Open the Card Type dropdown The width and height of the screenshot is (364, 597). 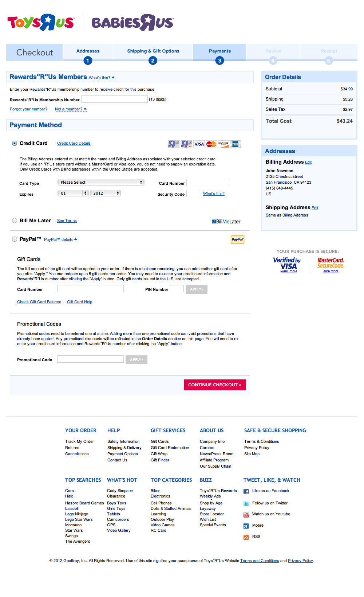(101, 182)
